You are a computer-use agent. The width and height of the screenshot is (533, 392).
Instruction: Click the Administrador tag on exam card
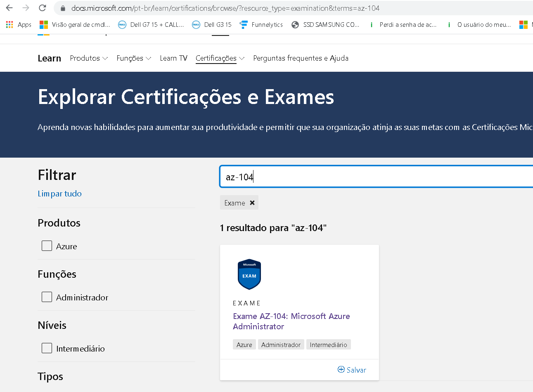(x=281, y=345)
